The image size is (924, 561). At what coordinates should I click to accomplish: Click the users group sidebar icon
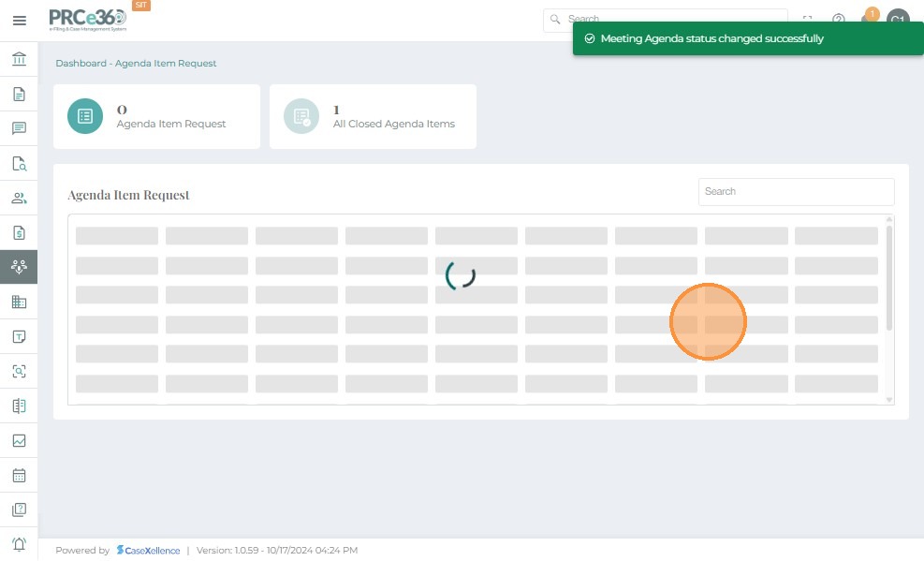19,199
